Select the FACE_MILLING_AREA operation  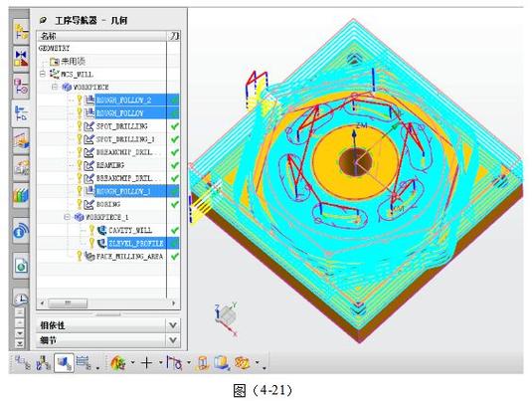coord(129,257)
